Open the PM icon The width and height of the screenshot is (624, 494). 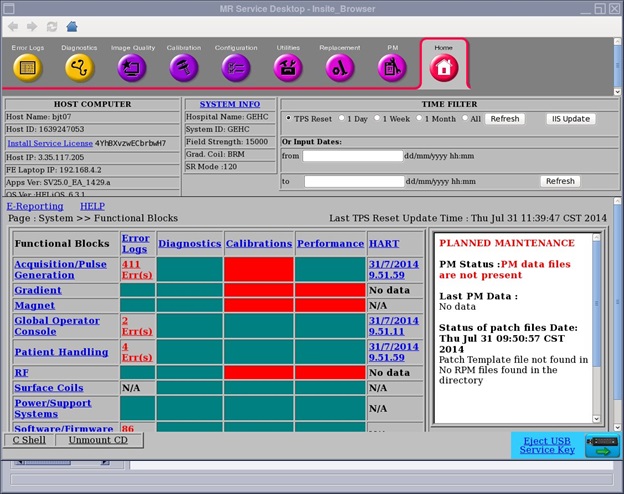(x=392, y=67)
